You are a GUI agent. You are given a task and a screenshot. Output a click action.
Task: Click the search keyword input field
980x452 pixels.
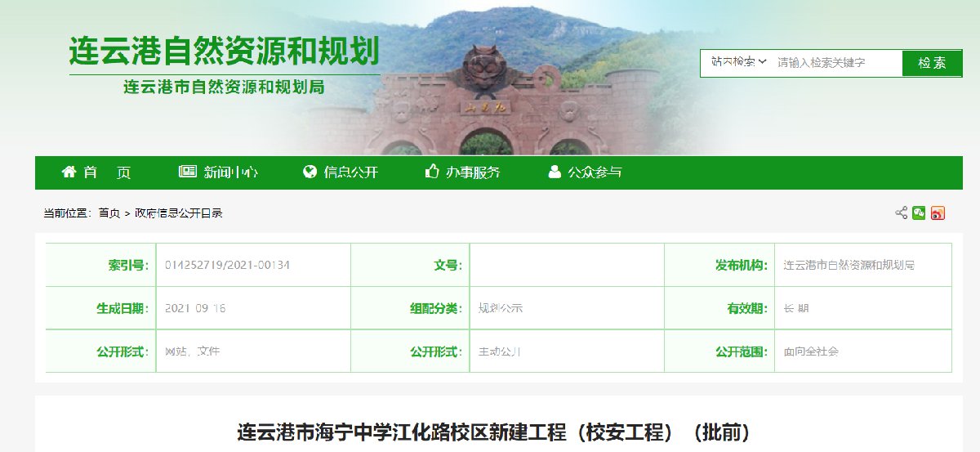pos(837,63)
